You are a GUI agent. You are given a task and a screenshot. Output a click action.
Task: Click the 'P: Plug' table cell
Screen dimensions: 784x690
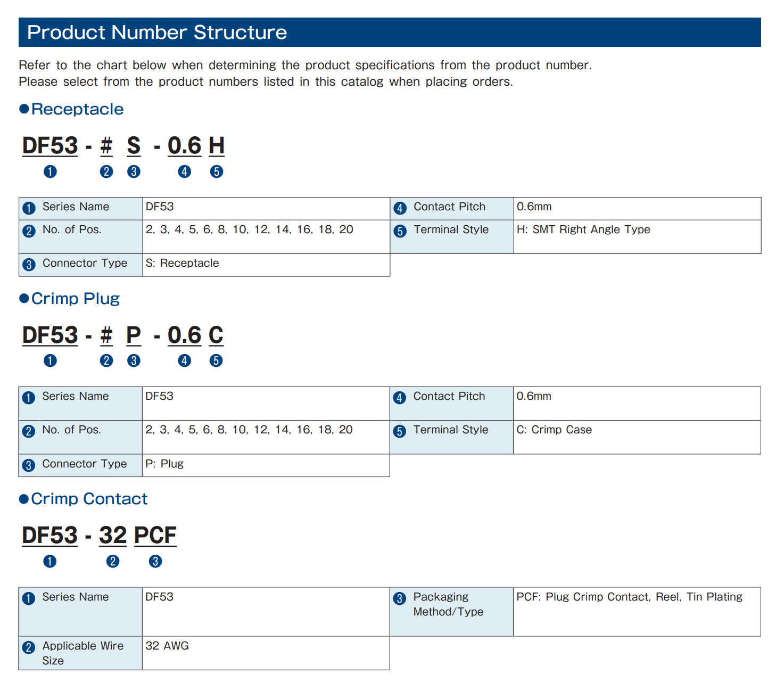click(266, 465)
